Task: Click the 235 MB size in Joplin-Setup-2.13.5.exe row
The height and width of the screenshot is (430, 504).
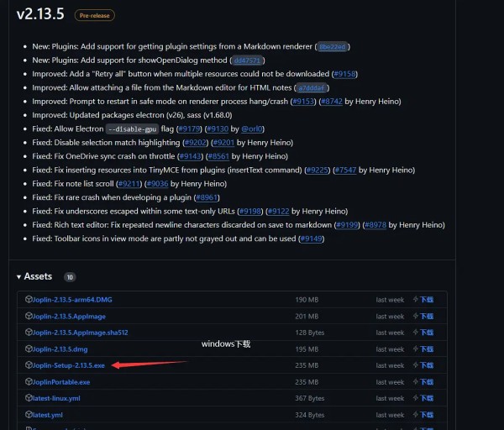Action: click(x=307, y=365)
